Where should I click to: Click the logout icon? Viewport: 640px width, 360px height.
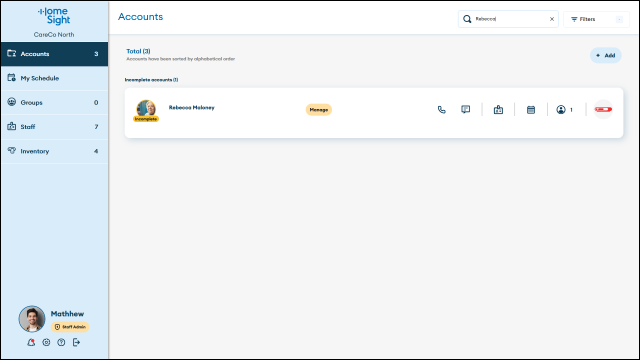(x=76, y=342)
